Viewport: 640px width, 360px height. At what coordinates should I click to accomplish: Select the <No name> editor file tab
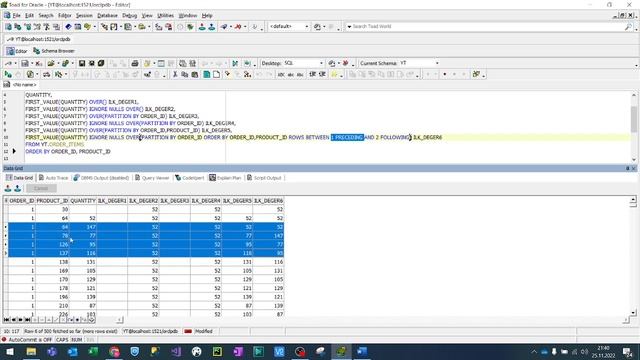[20, 84]
